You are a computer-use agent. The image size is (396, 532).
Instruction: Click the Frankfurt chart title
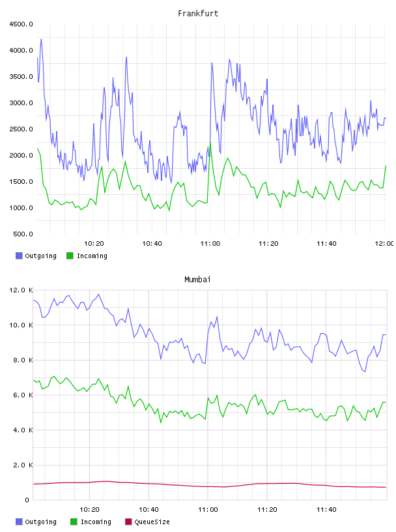click(x=198, y=14)
